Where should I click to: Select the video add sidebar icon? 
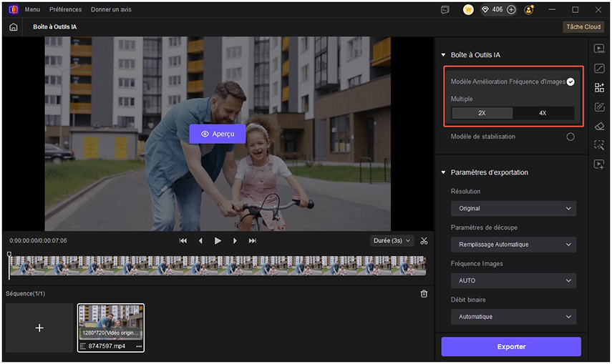(x=599, y=164)
